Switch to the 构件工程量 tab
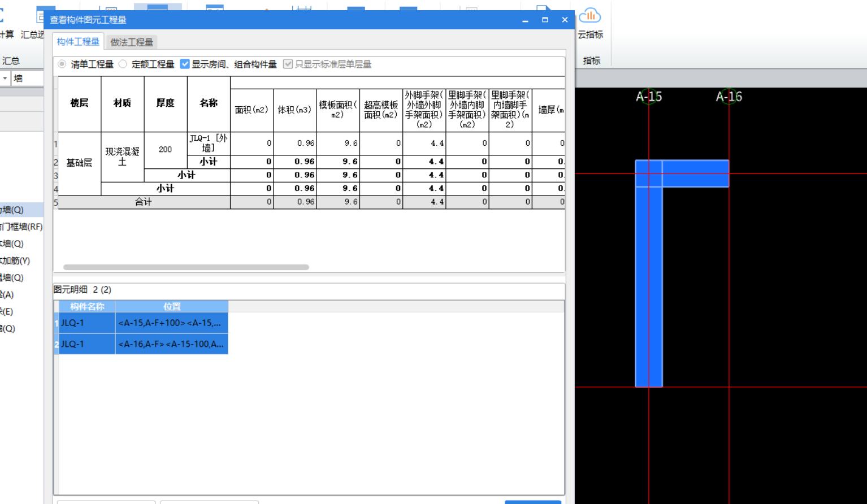 (x=78, y=42)
